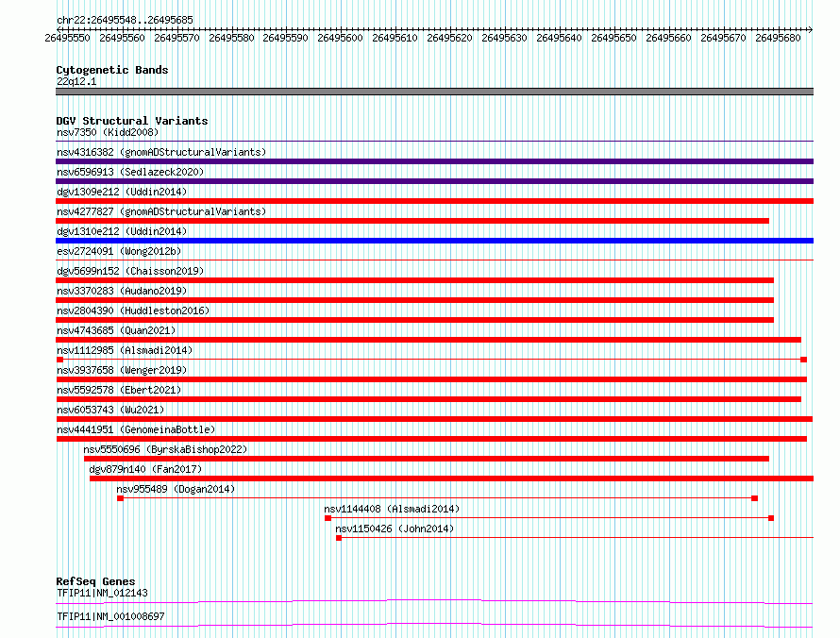Click the left end marker of nsv1112985

[60, 360]
